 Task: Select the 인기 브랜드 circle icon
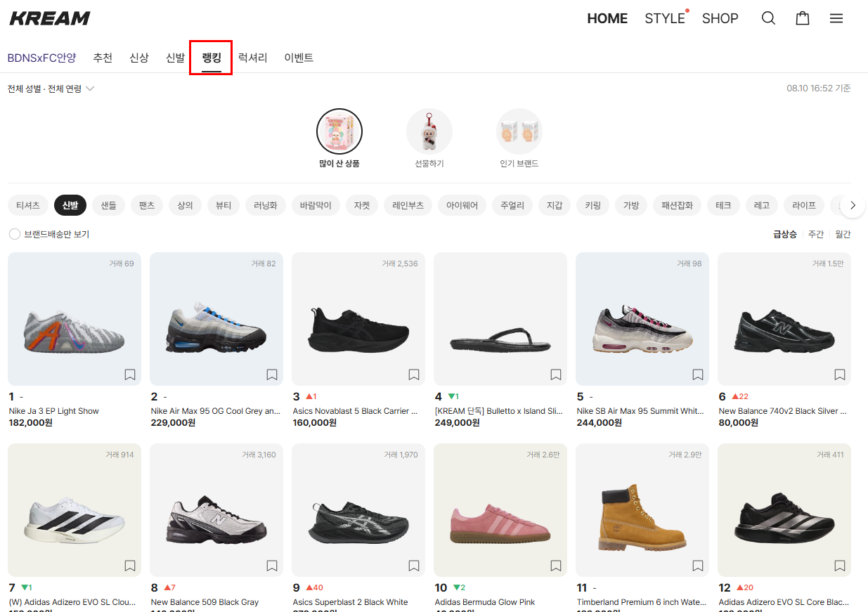point(519,131)
